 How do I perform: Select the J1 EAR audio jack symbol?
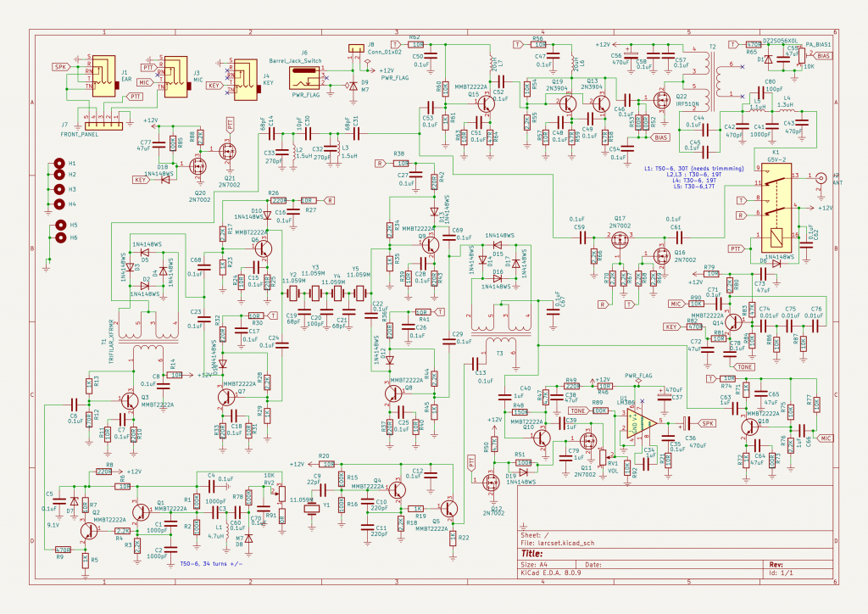(103, 74)
